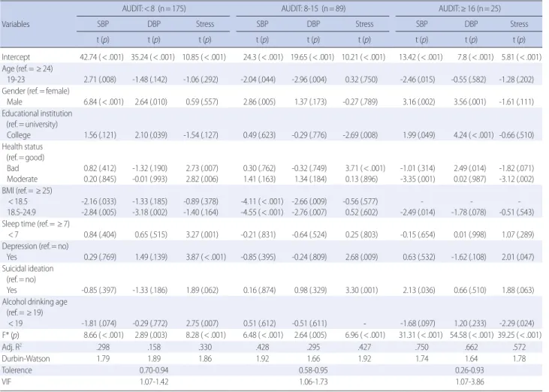Select the 'Tolerence' row label
Image resolution: width=549 pixels, height=392 pixels.
[x=17, y=370]
